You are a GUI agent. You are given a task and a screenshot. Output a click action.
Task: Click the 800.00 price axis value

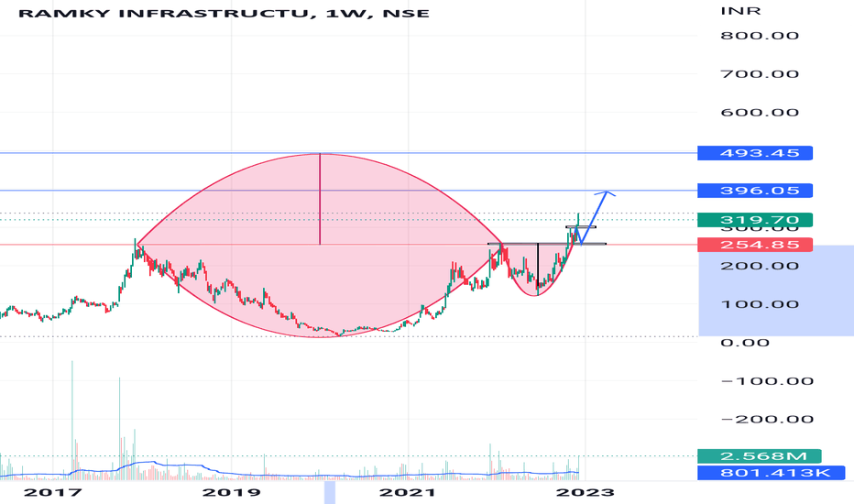tap(760, 36)
